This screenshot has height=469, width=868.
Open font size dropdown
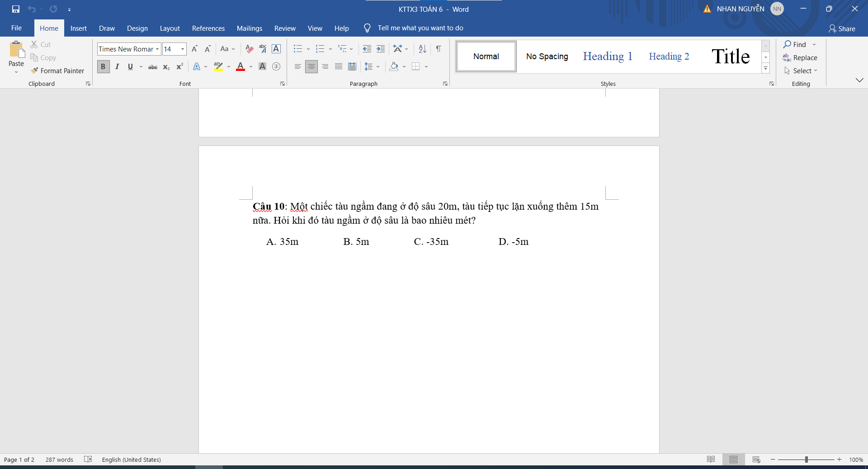click(183, 49)
